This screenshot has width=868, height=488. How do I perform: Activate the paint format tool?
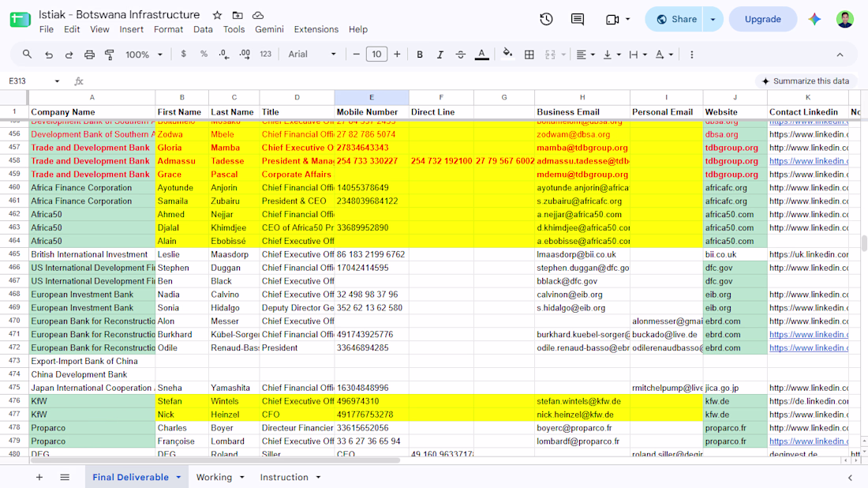pos(110,54)
